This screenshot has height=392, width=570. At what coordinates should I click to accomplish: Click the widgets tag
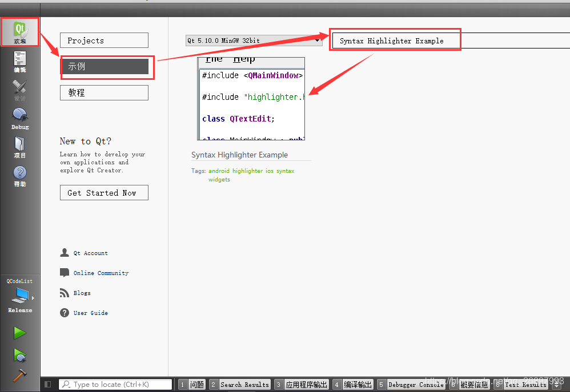click(x=219, y=180)
